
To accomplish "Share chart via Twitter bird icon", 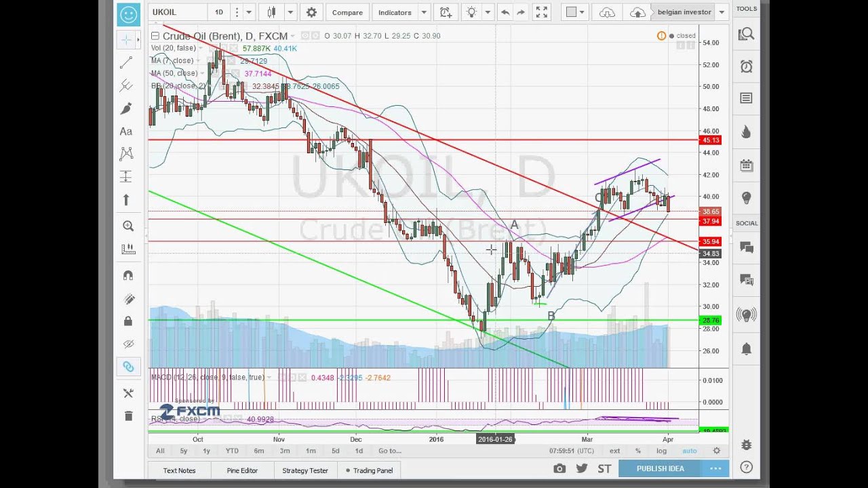I will pyautogui.click(x=582, y=468).
